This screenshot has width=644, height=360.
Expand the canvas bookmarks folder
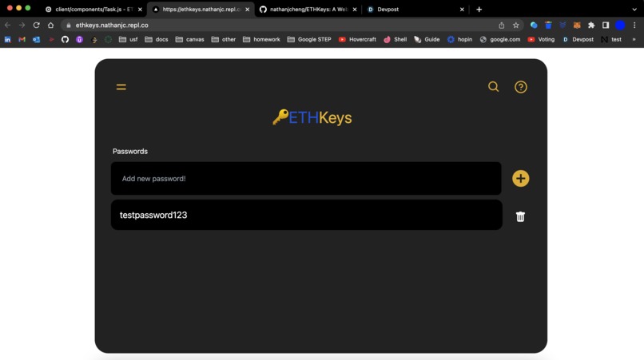(x=189, y=39)
